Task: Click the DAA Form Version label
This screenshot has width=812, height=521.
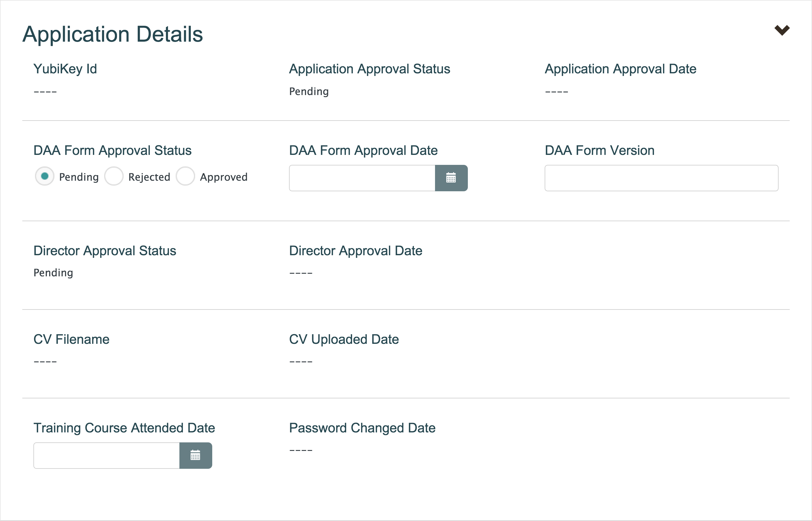Action: coord(599,150)
